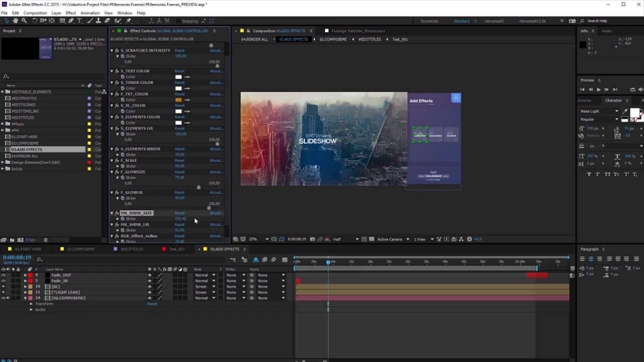Click stopwatch for S_TEXT COLOR Color property

click(x=123, y=77)
